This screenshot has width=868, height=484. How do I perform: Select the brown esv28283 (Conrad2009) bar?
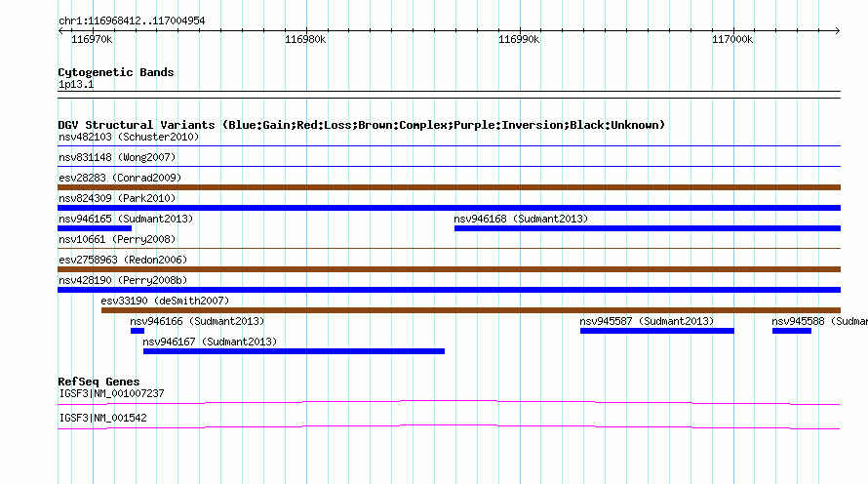(449, 187)
